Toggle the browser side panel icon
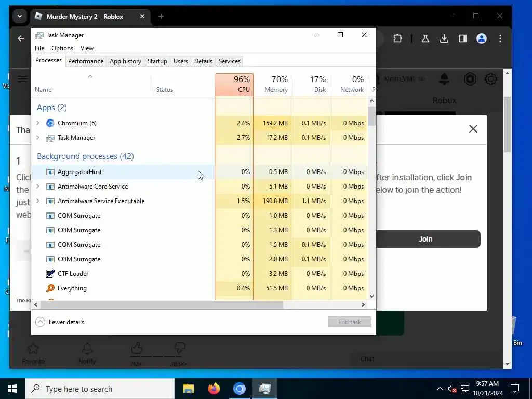The height and width of the screenshot is (399, 532). click(462, 38)
